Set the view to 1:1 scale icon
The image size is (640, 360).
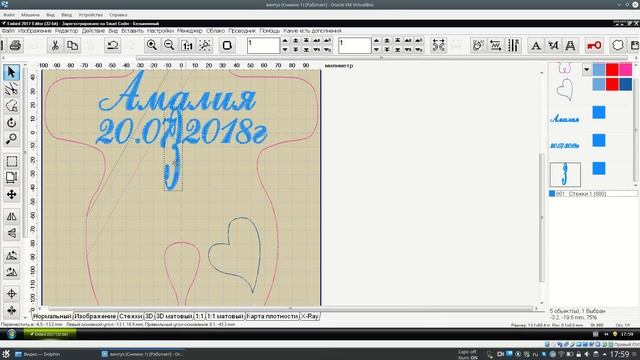[187, 45]
